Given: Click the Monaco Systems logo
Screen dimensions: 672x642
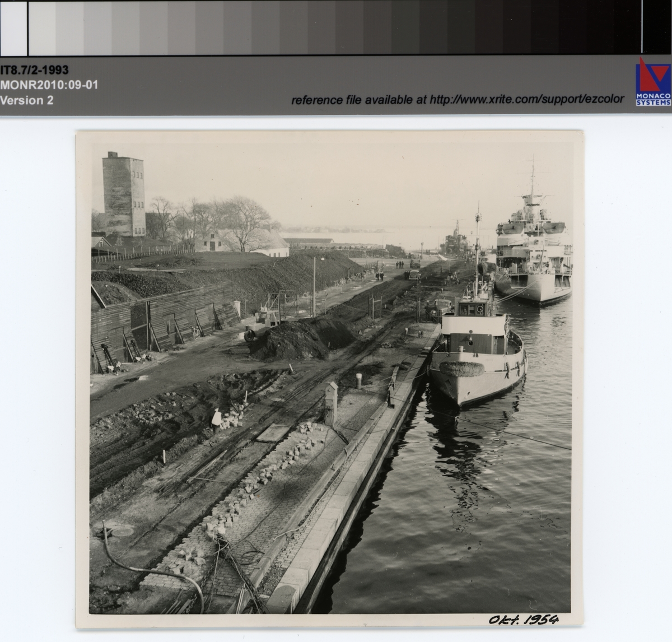Looking at the screenshot, I should 653,82.
